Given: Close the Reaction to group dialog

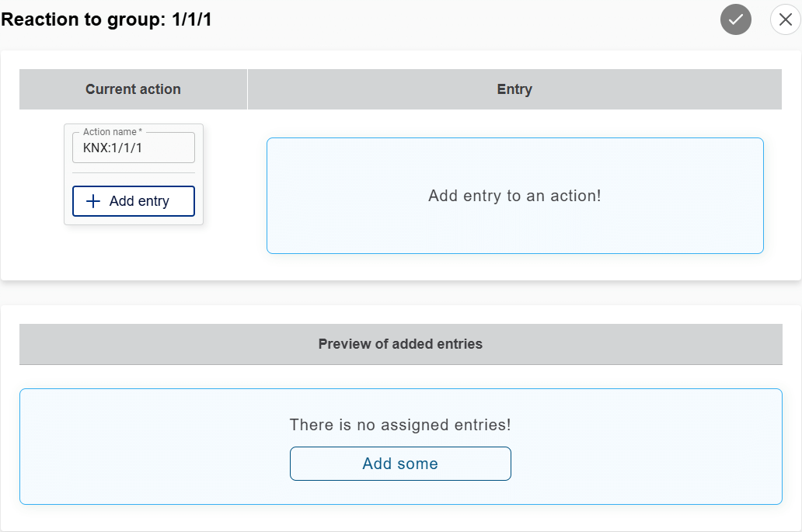Looking at the screenshot, I should tap(785, 19).
